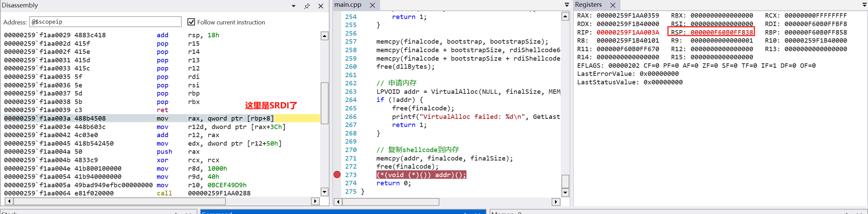Viewport: 868px width, 214px height.
Task: Click the source code scroll up arrow
Action: 565,16
